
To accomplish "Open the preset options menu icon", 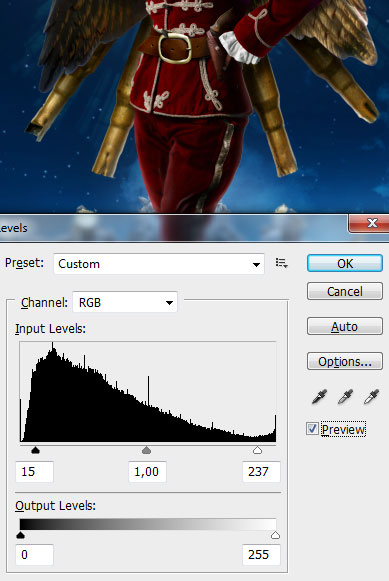I will coord(282,263).
